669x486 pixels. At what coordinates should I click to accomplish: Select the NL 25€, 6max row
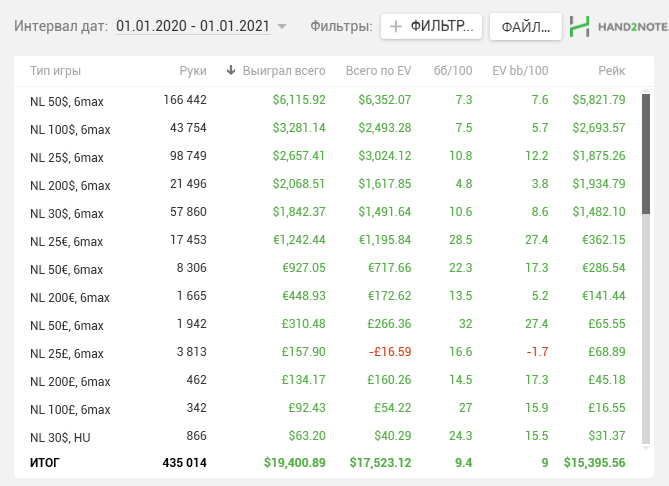328,240
